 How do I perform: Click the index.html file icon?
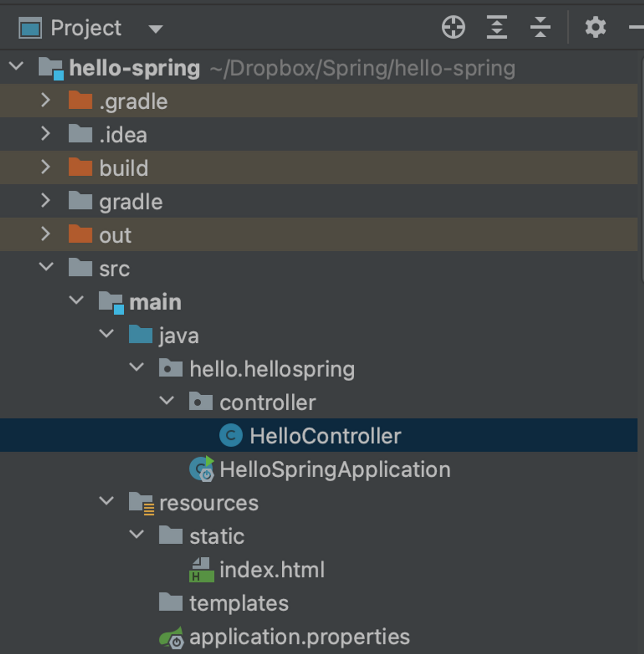pos(202,569)
